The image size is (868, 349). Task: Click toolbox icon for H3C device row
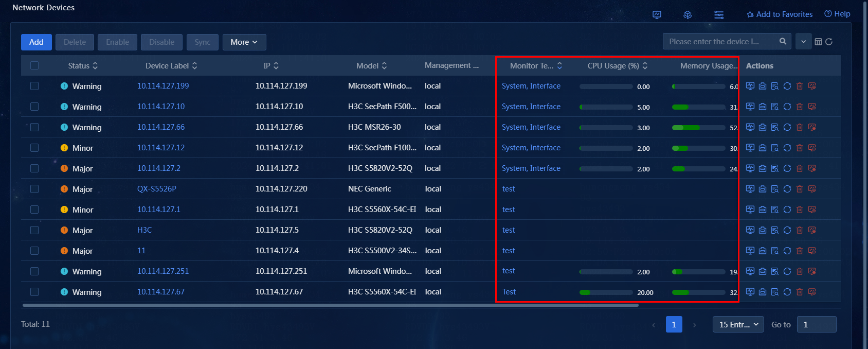[x=763, y=230]
